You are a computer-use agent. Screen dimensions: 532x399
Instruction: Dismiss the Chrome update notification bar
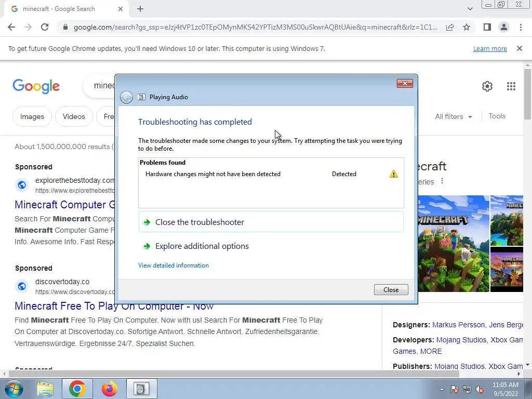[520, 48]
